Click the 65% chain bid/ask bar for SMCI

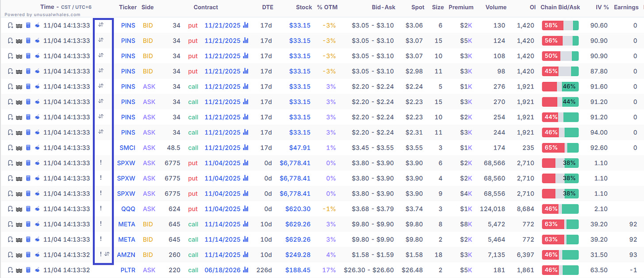560,147
